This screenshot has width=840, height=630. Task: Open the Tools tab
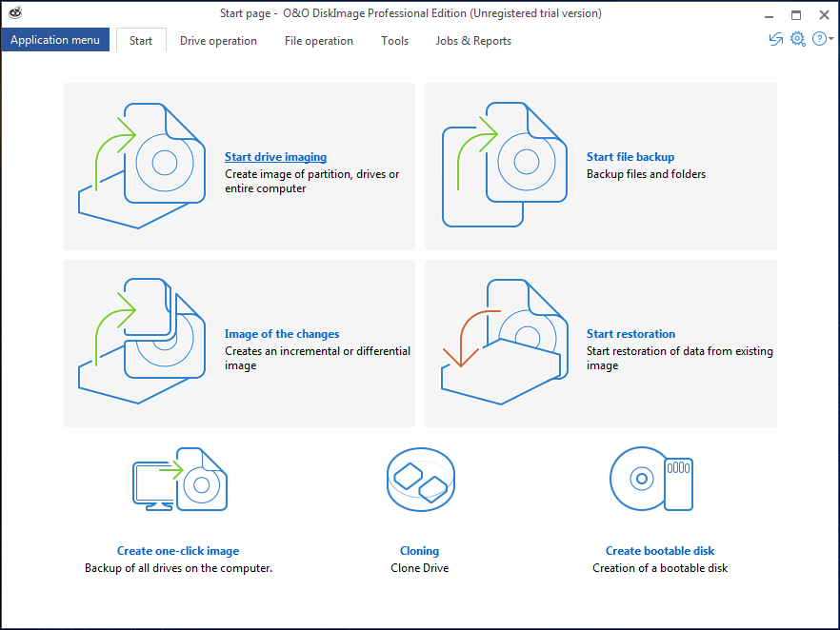[395, 41]
